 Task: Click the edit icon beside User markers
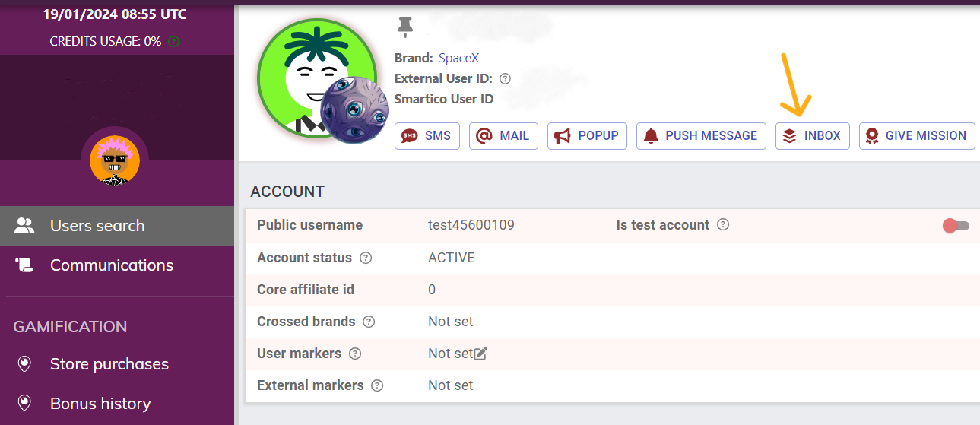(x=480, y=354)
